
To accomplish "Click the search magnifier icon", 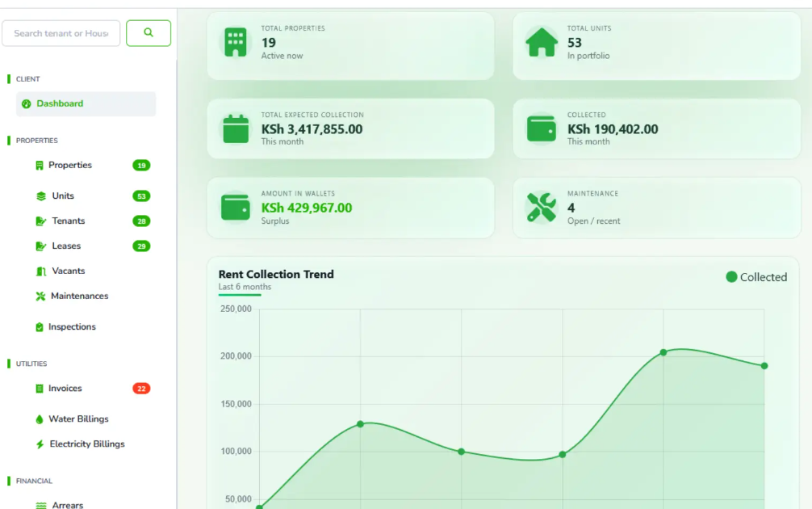I will click(x=149, y=33).
